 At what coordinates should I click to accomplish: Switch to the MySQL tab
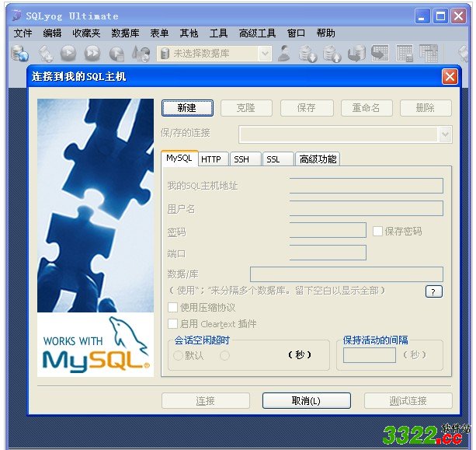click(x=179, y=158)
